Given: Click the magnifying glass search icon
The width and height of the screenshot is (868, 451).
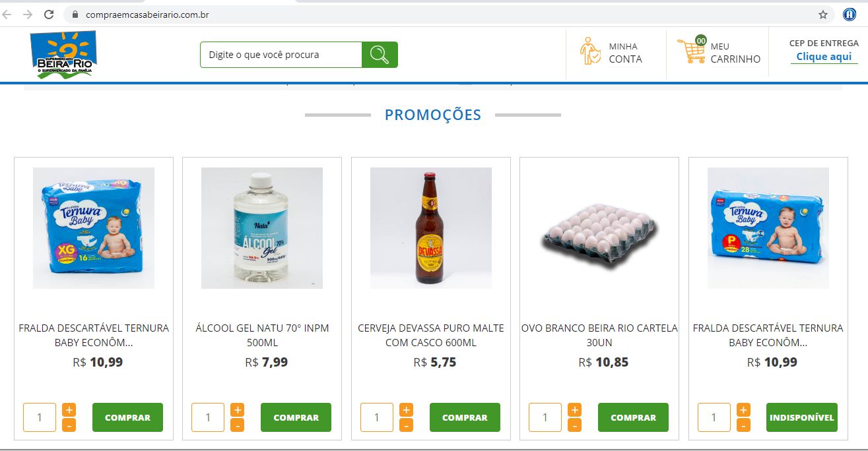Looking at the screenshot, I should point(380,55).
